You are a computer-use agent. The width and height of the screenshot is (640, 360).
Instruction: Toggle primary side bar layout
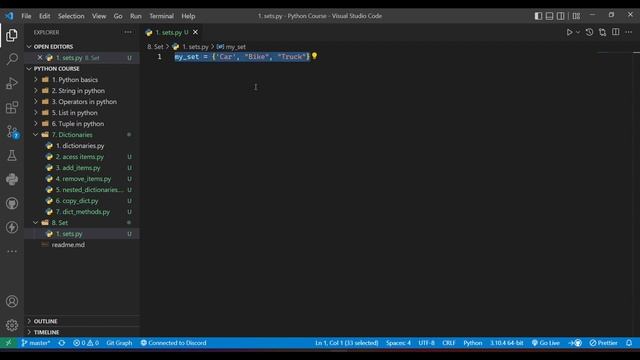point(538,16)
